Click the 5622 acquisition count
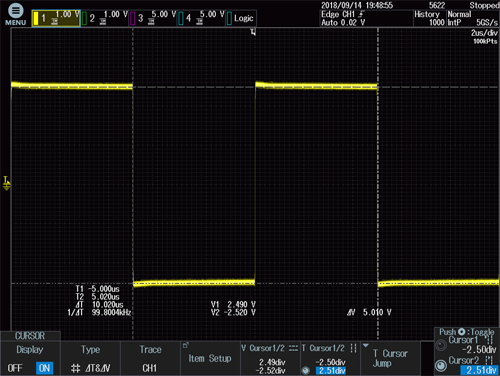 (437, 5)
